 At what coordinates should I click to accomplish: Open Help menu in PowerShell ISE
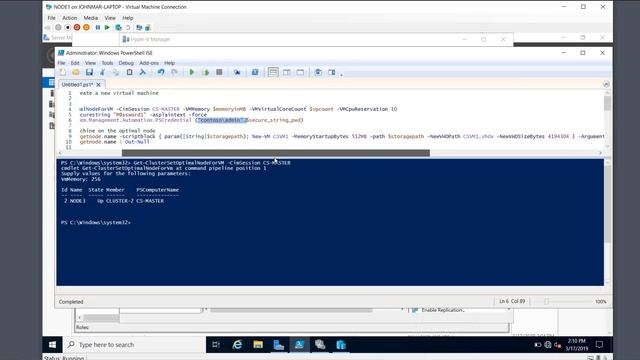[x=169, y=63]
